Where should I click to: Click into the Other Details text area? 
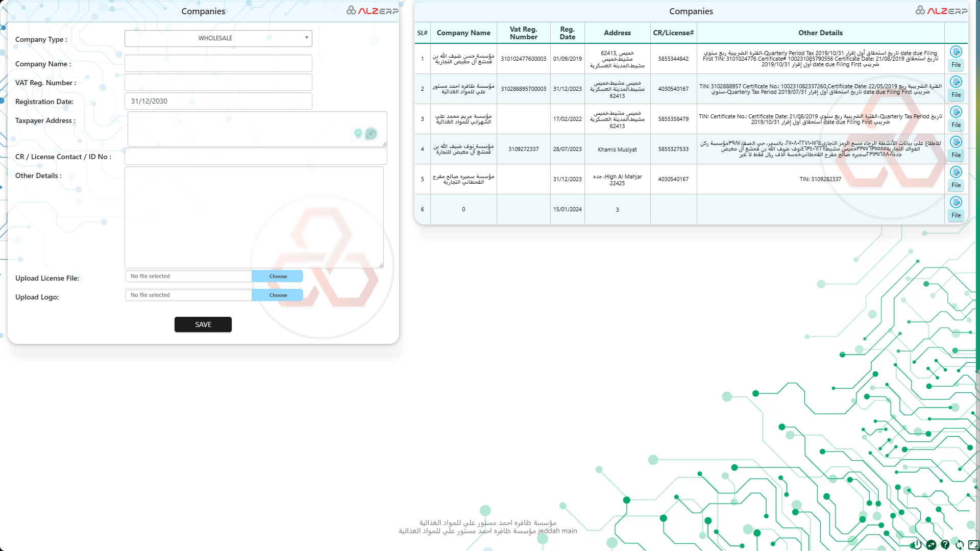point(254,217)
